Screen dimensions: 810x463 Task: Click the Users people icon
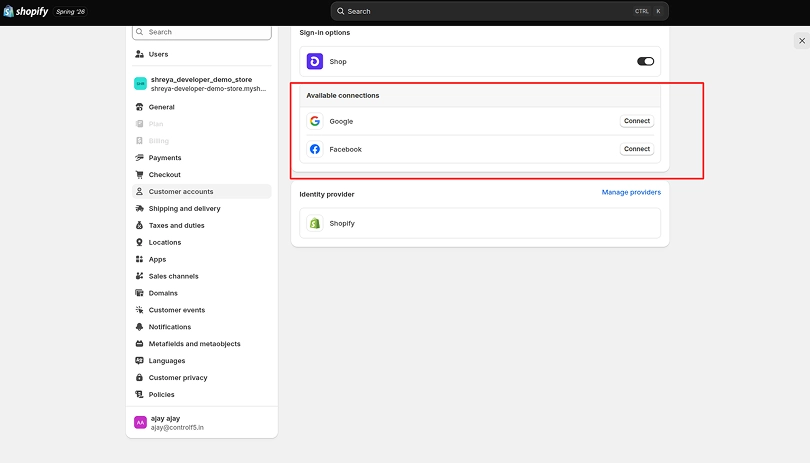pos(139,54)
